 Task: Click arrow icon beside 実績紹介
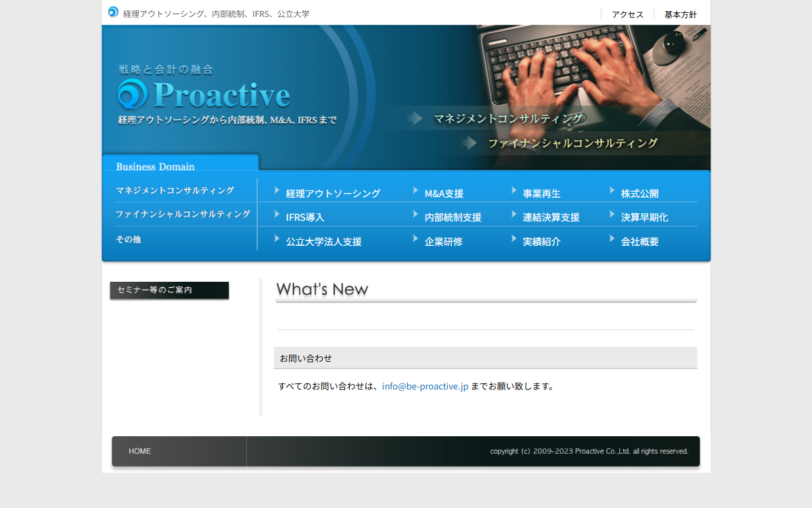tap(514, 238)
